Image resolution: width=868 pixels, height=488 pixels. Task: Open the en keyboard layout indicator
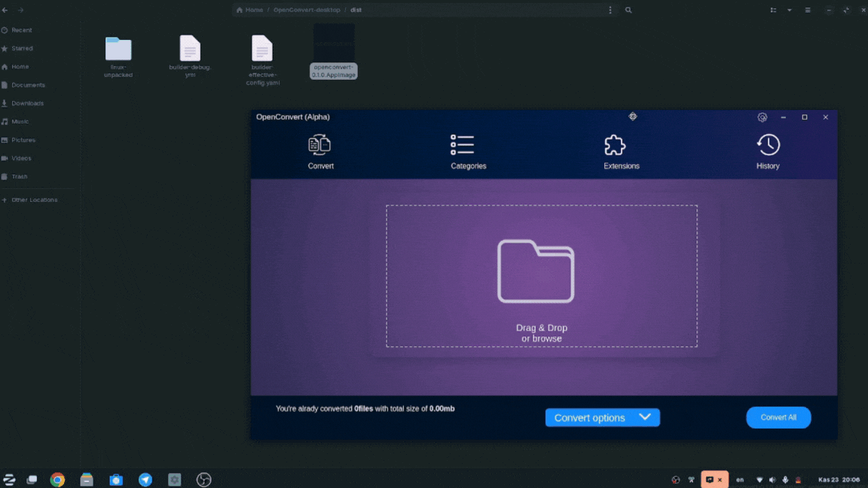[740, 480]
